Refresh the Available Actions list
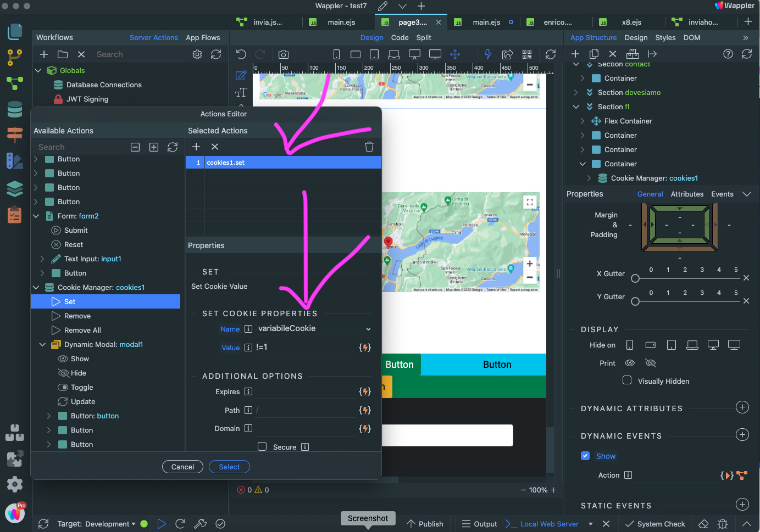Viewport: 760px width, 532px height. [173, 147]
